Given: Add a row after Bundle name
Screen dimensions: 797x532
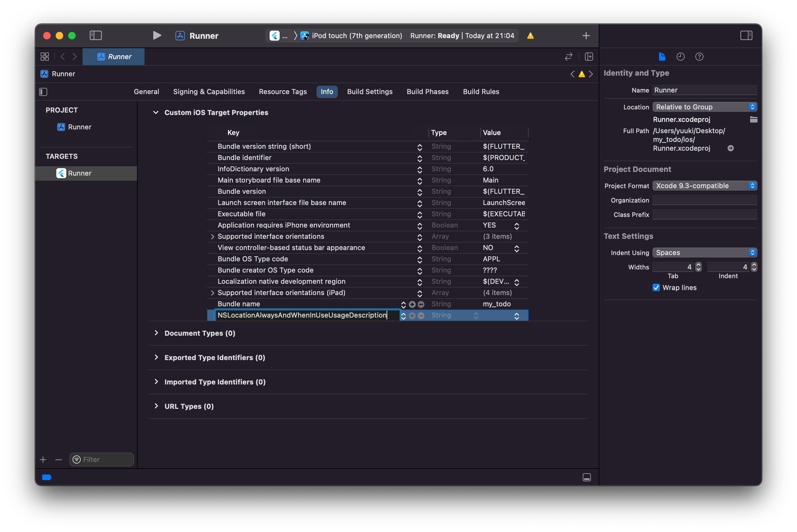Looking at the screenshot, I should [412, 304].
